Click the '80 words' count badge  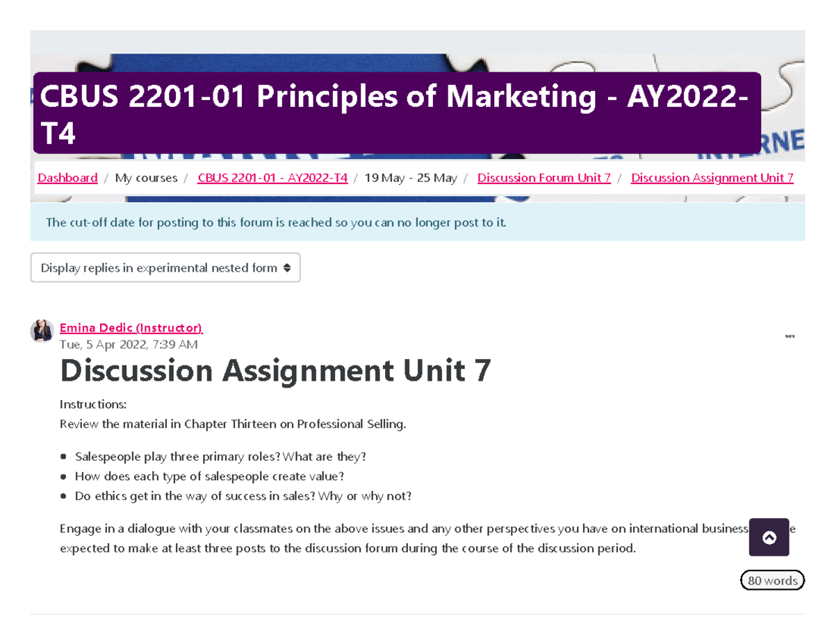click(x=772, y=580)
